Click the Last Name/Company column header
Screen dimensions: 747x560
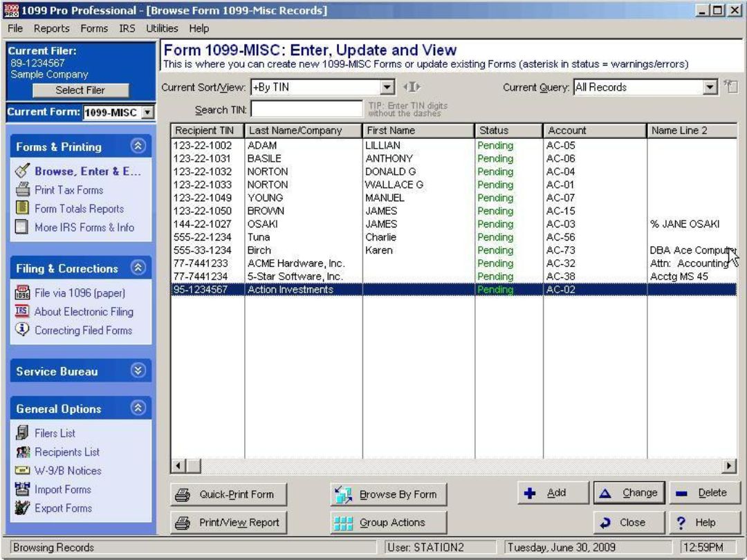[304, 131]
